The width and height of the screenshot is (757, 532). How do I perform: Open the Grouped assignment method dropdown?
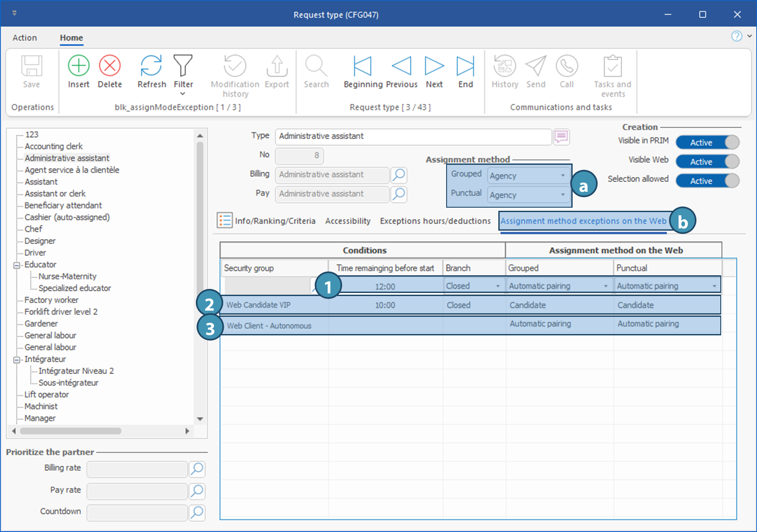pyautogui.click(x=562, y=175)
